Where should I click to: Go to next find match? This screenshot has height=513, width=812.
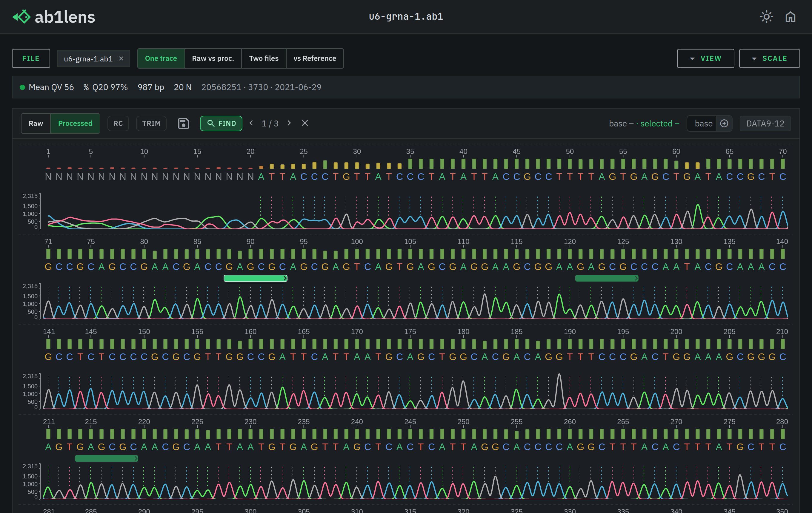coord(289,123)
